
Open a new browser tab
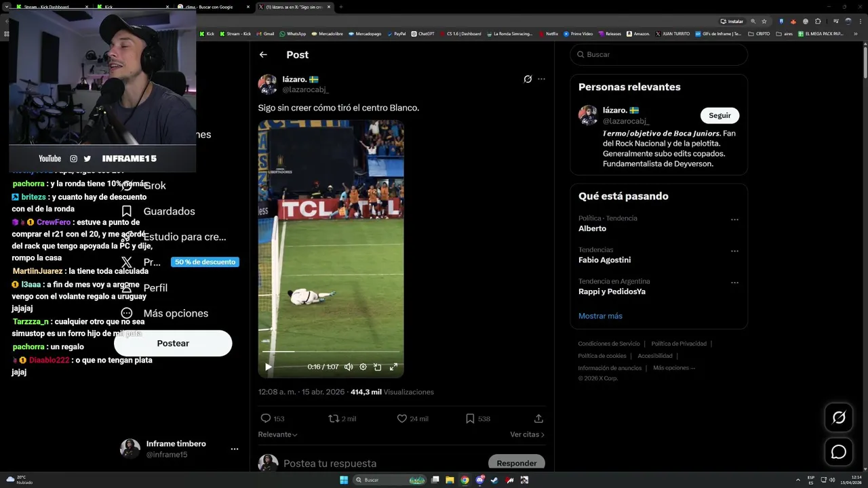(x=340, y=7)
